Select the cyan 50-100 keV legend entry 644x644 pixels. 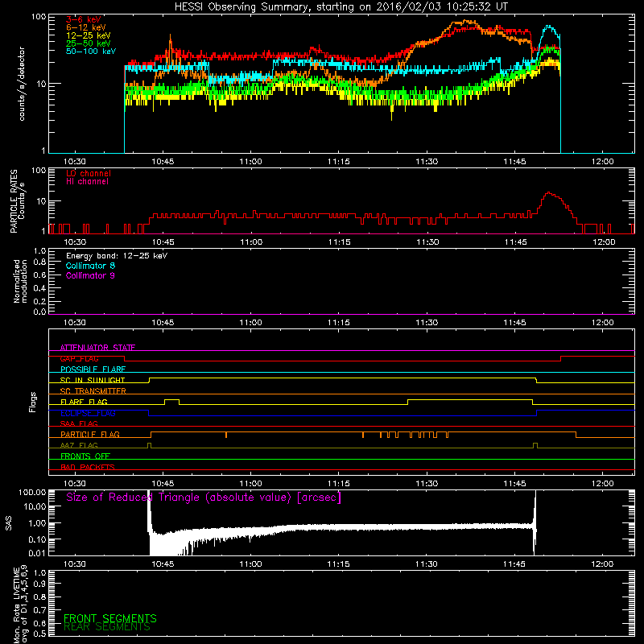pos(91,51)
